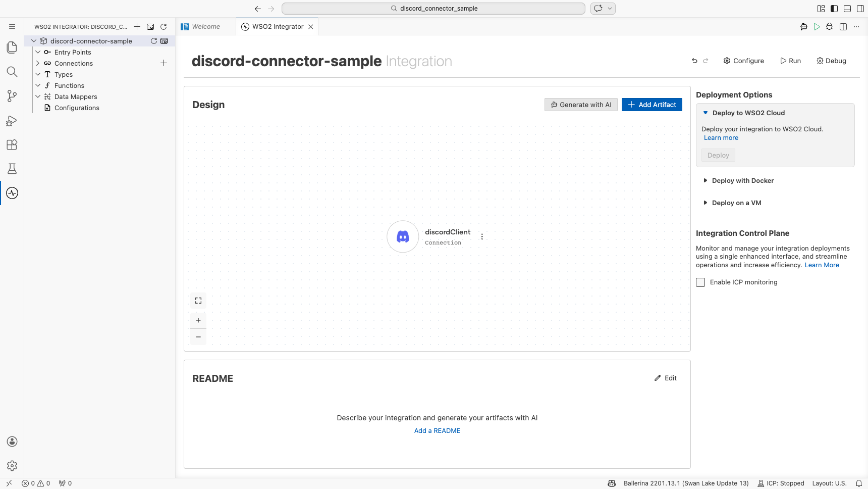Zoom out on the design canvas
This screenshot has width=868, height=489.
click(x=198, y=337)
